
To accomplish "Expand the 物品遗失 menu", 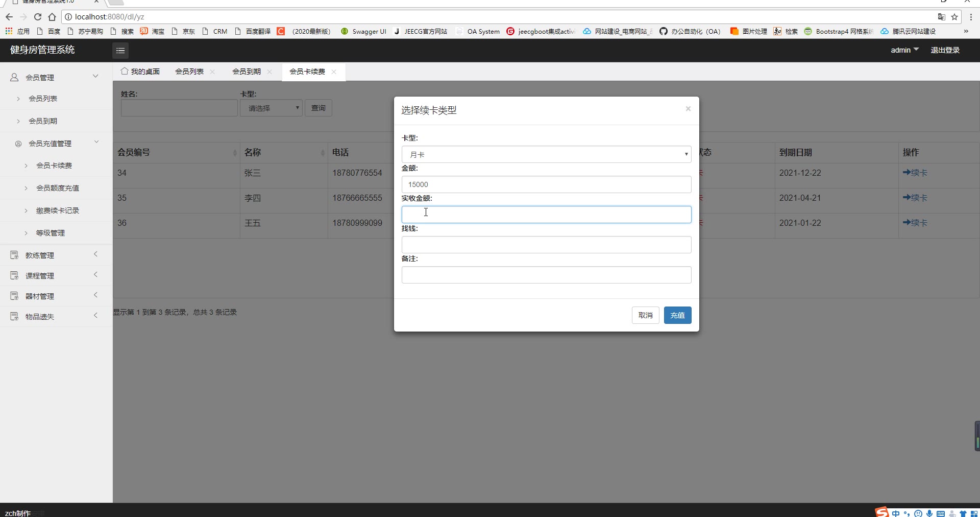I will (95, 315).
